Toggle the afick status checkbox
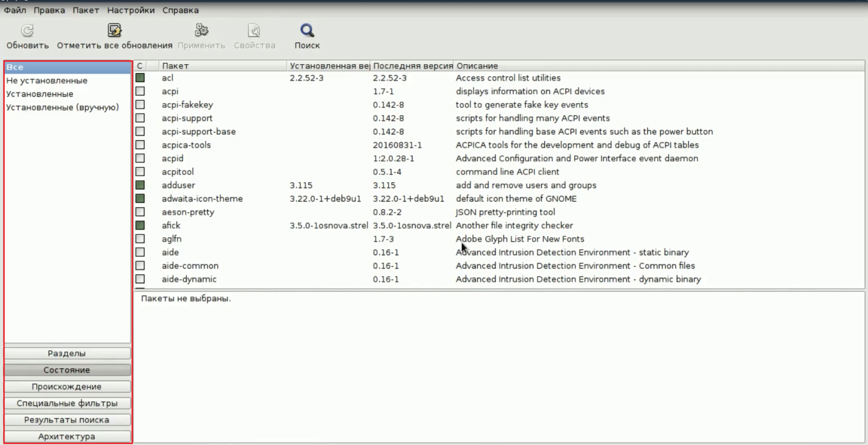 coord(140,225)
